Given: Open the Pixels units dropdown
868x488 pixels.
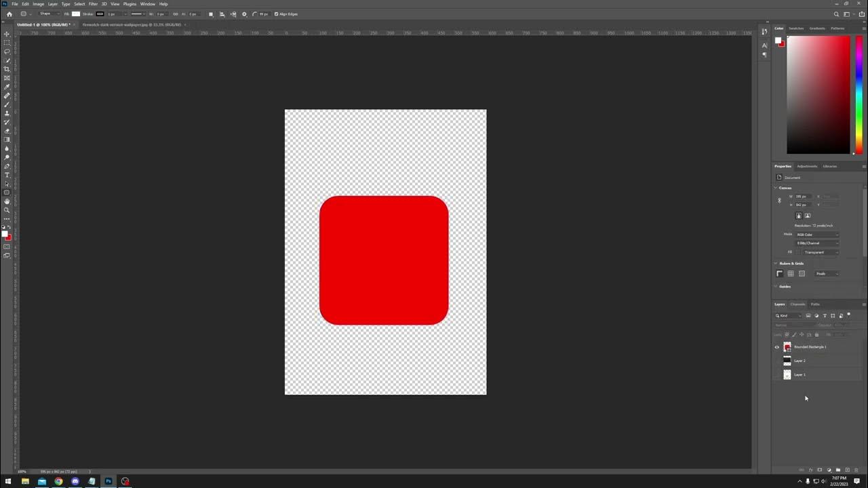Looking at the screenshot, I should (827, 274).
